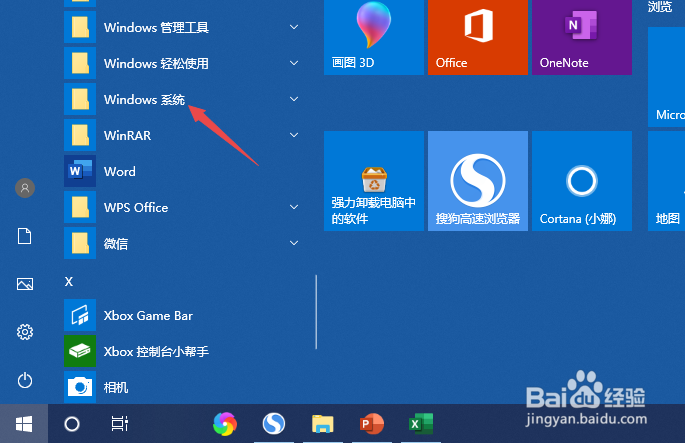
Task: Open Pictures from the sidebar icon
Action: [x=24, y=284]
